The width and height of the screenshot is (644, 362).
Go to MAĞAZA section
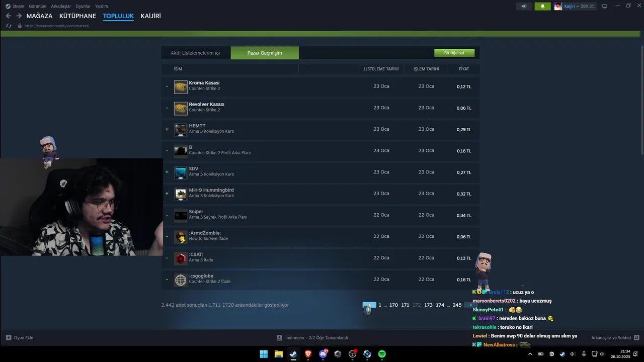click(x=39, y=16)
